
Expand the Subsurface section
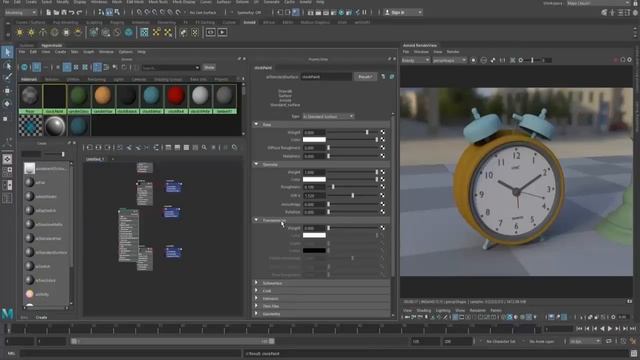coord(256,283)
